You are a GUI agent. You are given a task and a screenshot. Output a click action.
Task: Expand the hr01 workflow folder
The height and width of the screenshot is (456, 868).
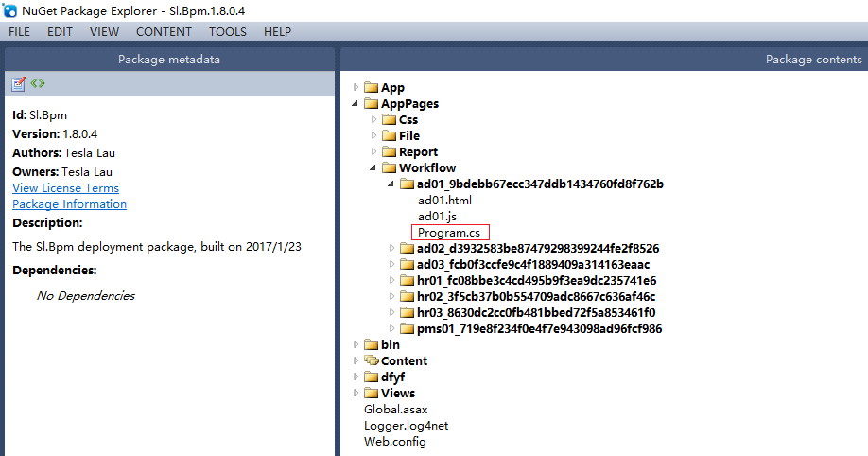click(392, 281)
